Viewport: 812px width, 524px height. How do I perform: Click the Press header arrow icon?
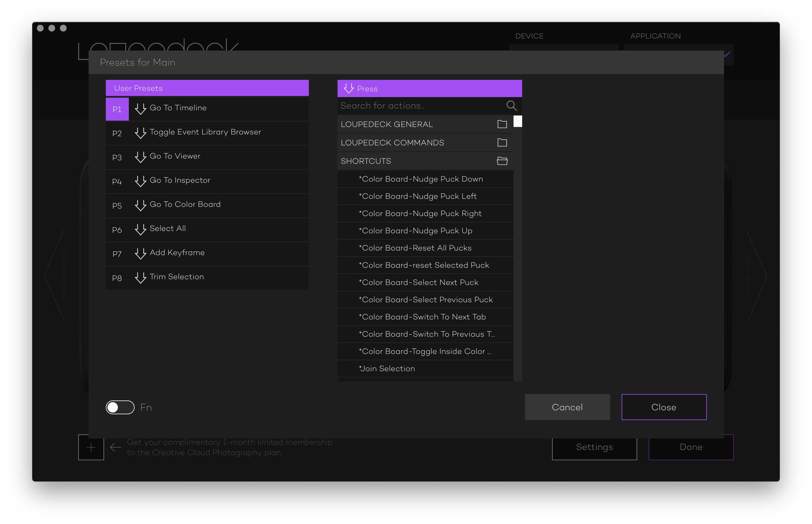click(348, 88)
